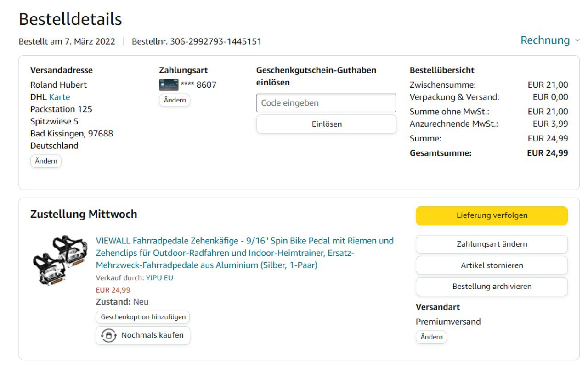Cancel items via Artikel stornieren

click(492, 265)
